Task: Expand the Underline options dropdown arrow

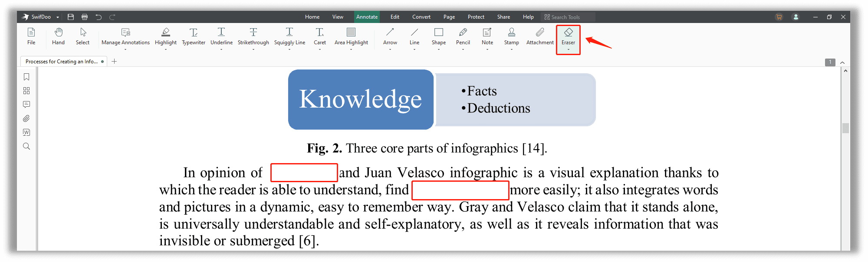Action: [x=221, y=49]
